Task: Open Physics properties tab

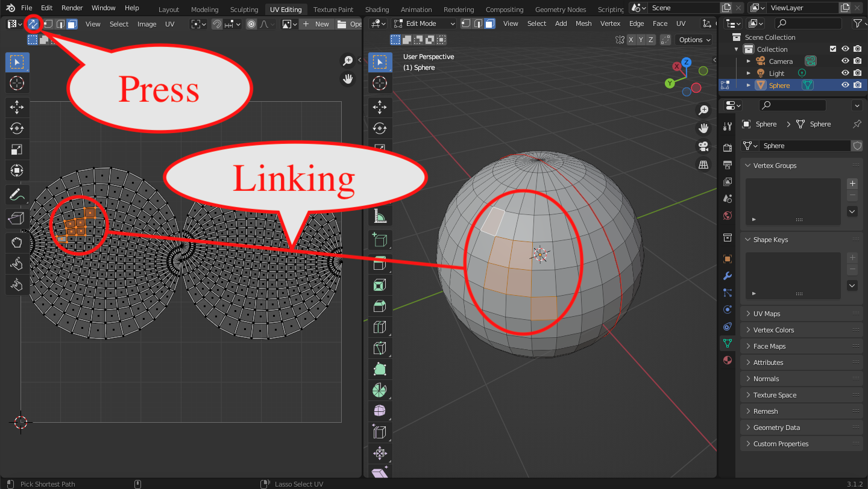Action: [x=728, y=310]
